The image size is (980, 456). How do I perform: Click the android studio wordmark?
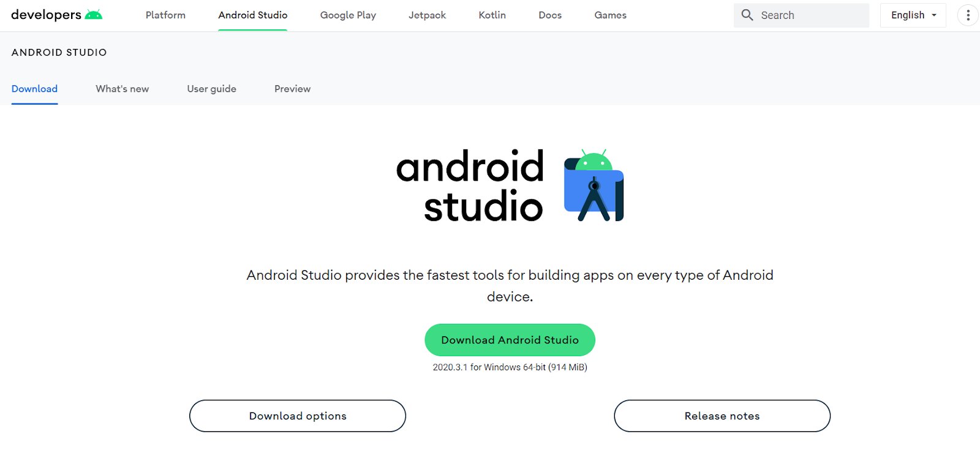tap(470, 185)
